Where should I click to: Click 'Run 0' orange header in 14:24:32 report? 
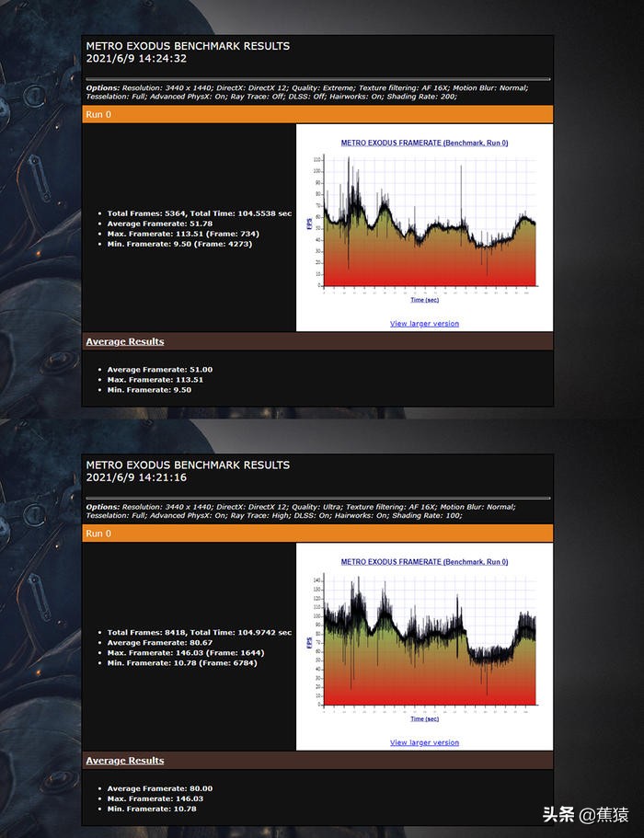click(317, 114)
